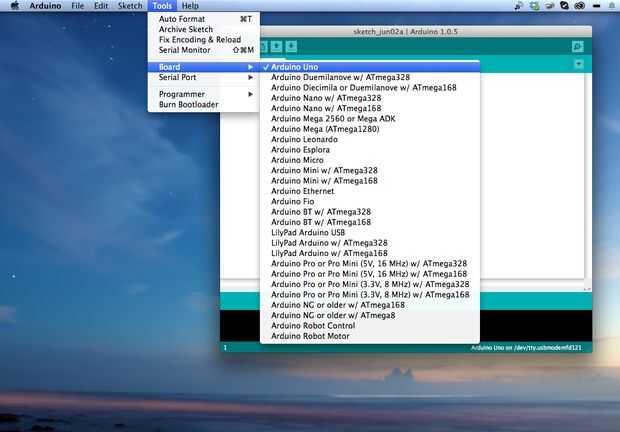Select Arduino Mini w/ ATmega168
Viewport: 620px width, 432px height.
[370, 181]
